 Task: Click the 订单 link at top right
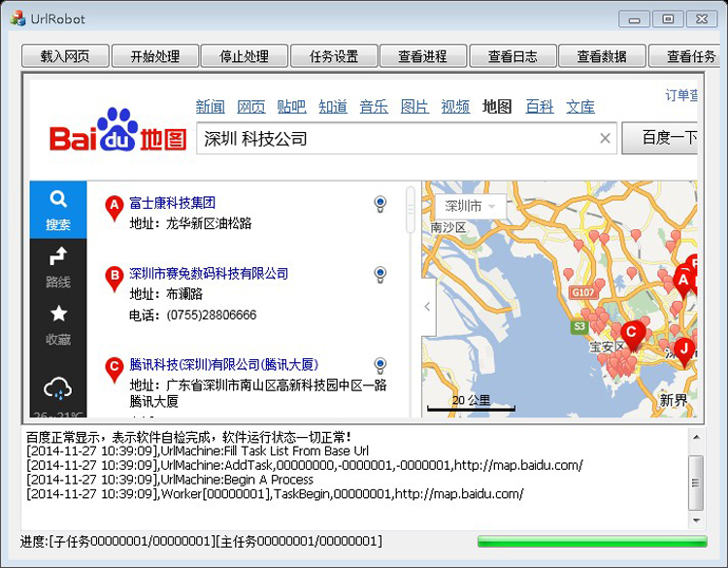(681, 95)
